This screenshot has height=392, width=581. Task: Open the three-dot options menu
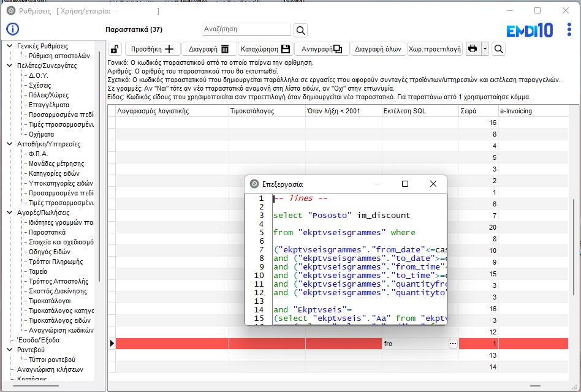point(569,29)
